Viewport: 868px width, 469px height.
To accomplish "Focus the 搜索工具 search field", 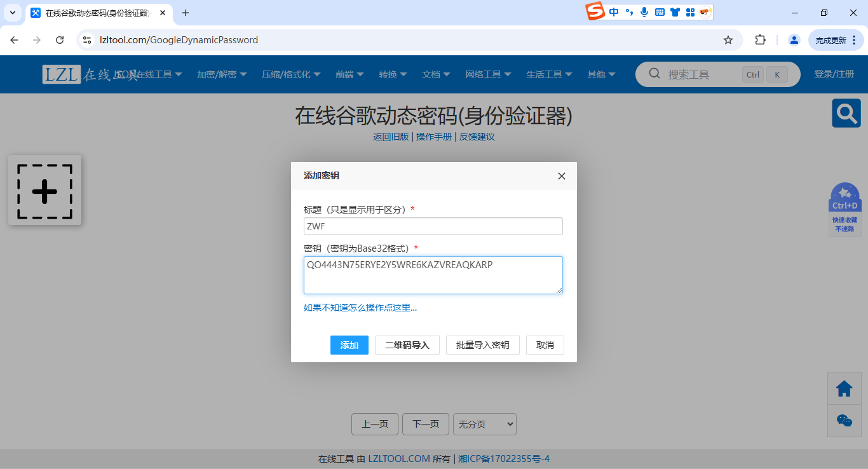I will click(x=702, y=74).
